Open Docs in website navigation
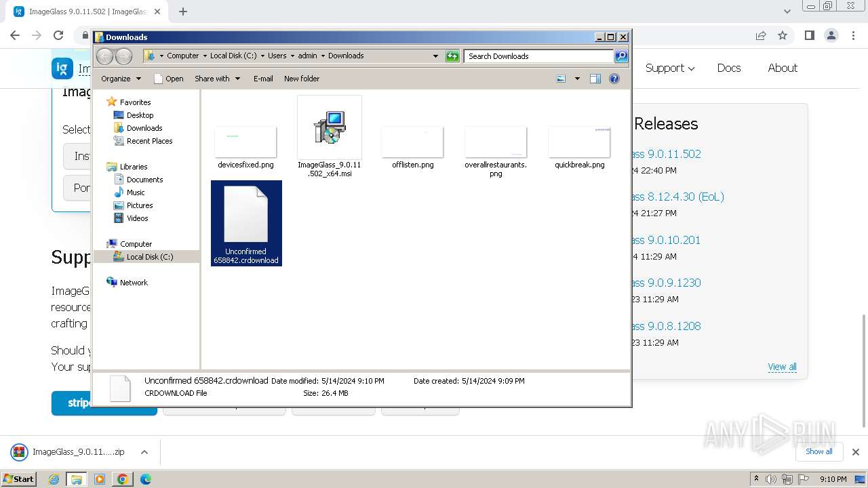Screen dimensions: 868x488 (x=729, y=68)
